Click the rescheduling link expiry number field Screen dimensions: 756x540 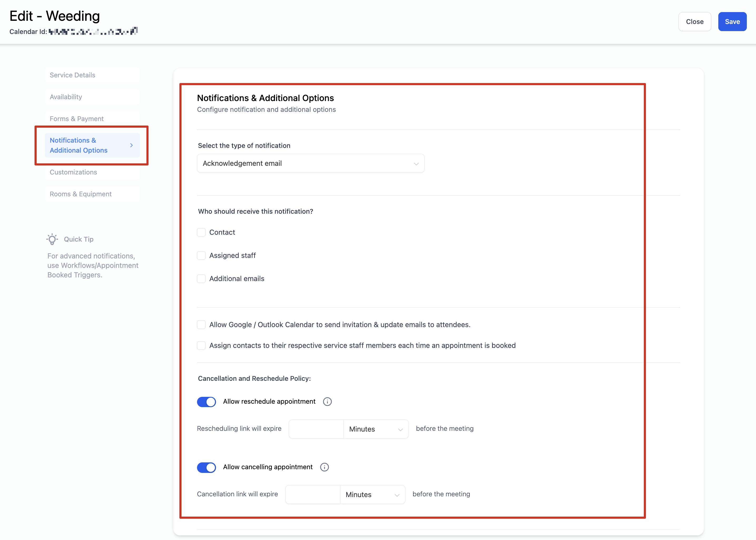coord(316,429)
